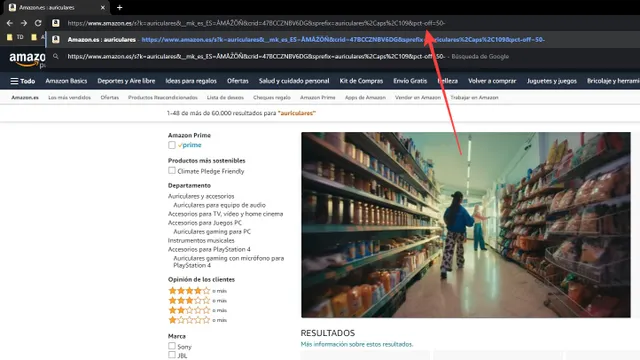
Task: Select Accesorios para Juegos PC department
Action: coord(204,223)
